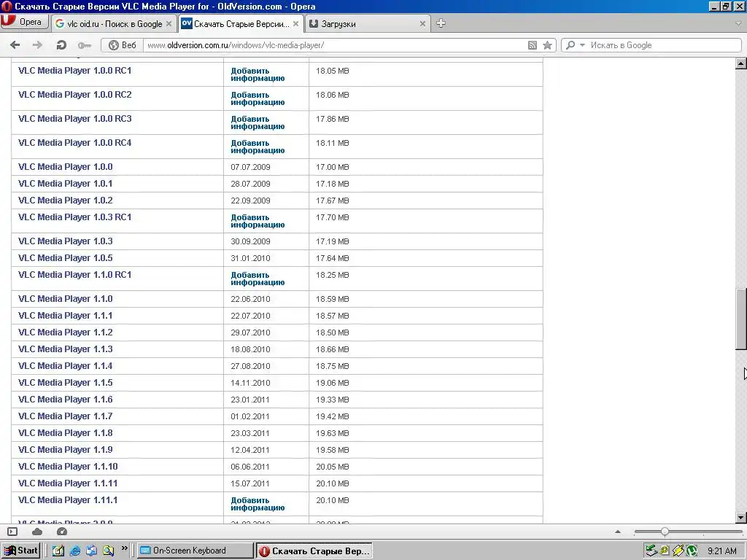Open VLC Media Player 1.1.0 RC1 link
This screenshot has height=560, width=747.
coord(75,274)
